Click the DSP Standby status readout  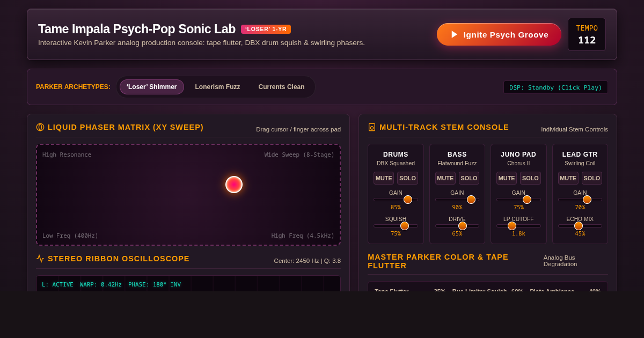pyautogui.click(x=555, y=87)
